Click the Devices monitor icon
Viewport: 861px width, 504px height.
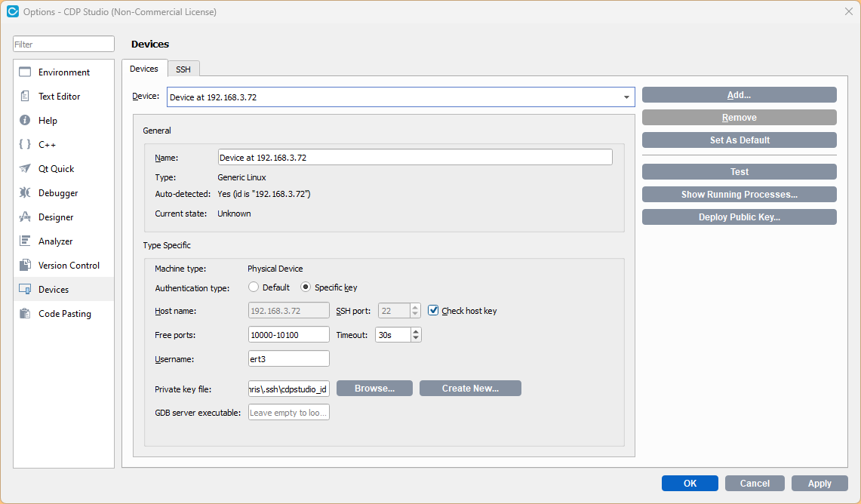[x=25, y=289]
